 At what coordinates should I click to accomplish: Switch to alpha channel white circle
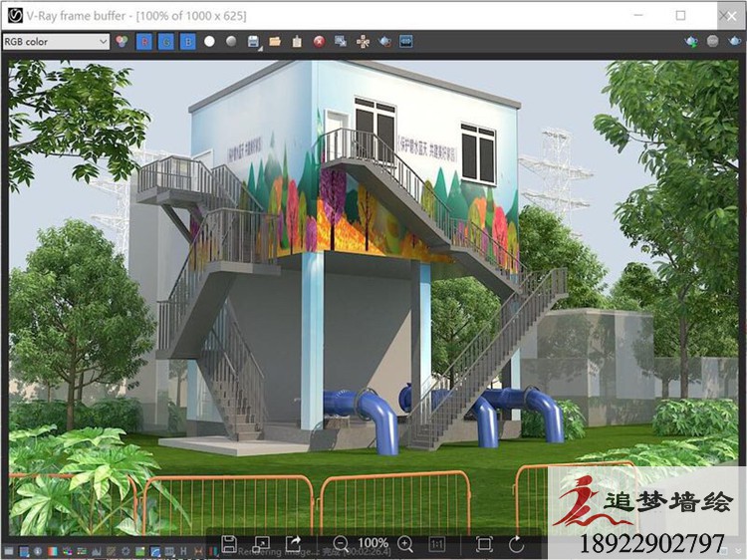tap(209, 42)
